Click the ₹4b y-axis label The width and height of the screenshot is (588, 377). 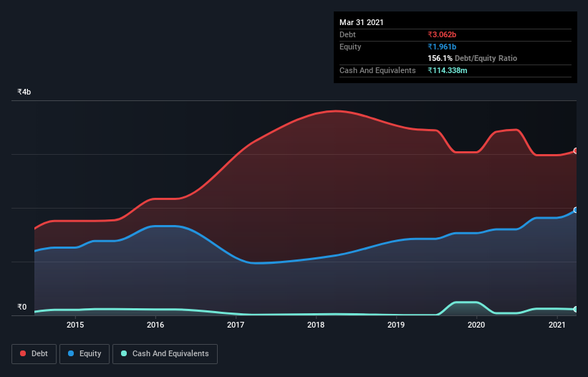(24, 92)
